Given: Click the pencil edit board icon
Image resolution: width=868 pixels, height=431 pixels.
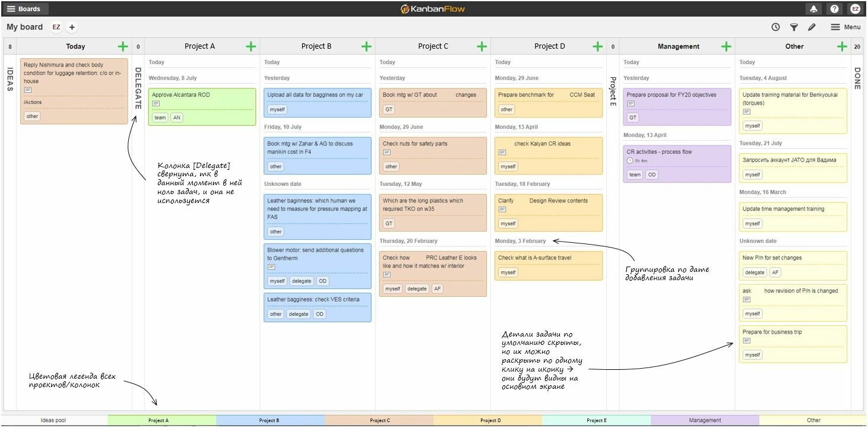Looking at the screenshot, I should point(812,27).
